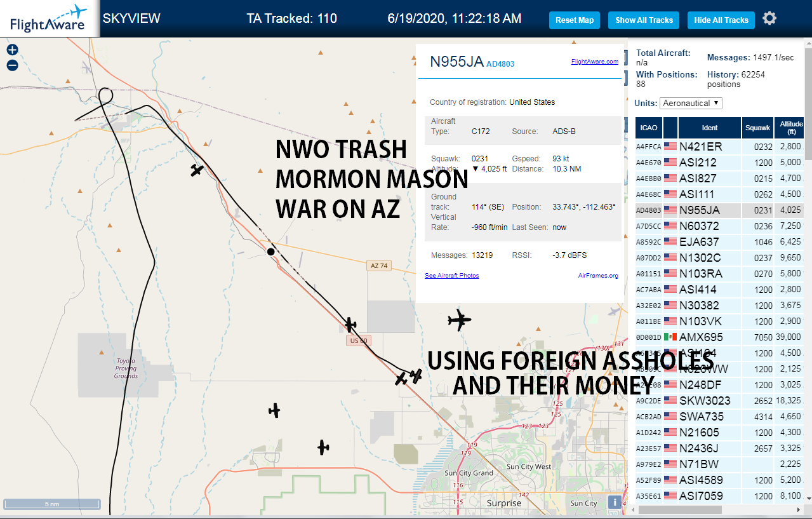Select the N103VK aircraft row
The image size is (812, 519).
[720, 321]
